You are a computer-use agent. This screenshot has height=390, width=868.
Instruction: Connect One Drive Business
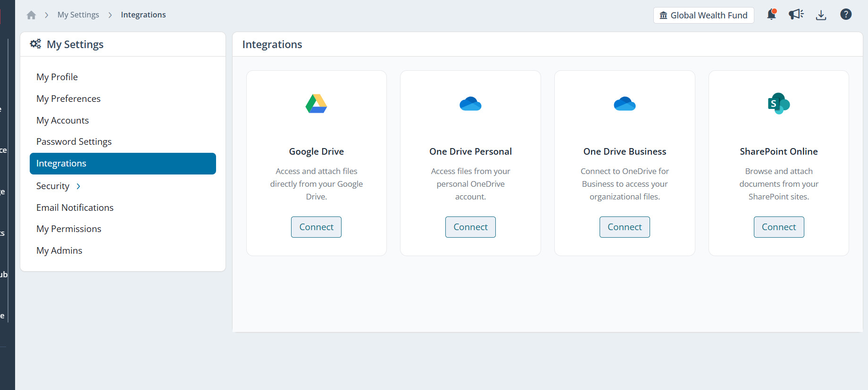click(625, 227)
